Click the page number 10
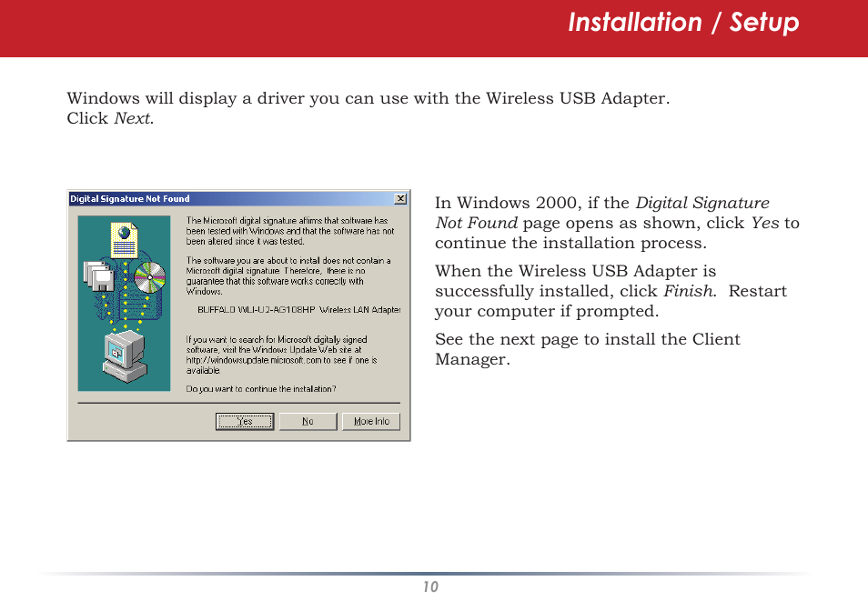Viewport: 868px width, 601px height. (430, 587)
